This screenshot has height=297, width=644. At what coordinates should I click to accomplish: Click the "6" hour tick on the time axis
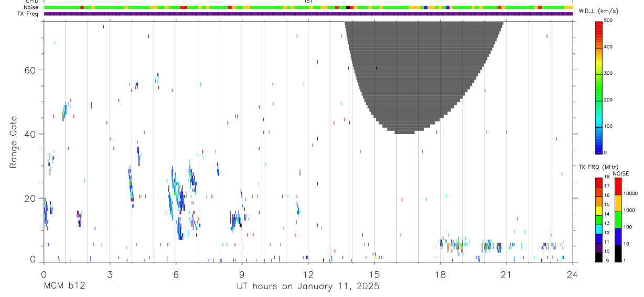click(x=176, y=273)
